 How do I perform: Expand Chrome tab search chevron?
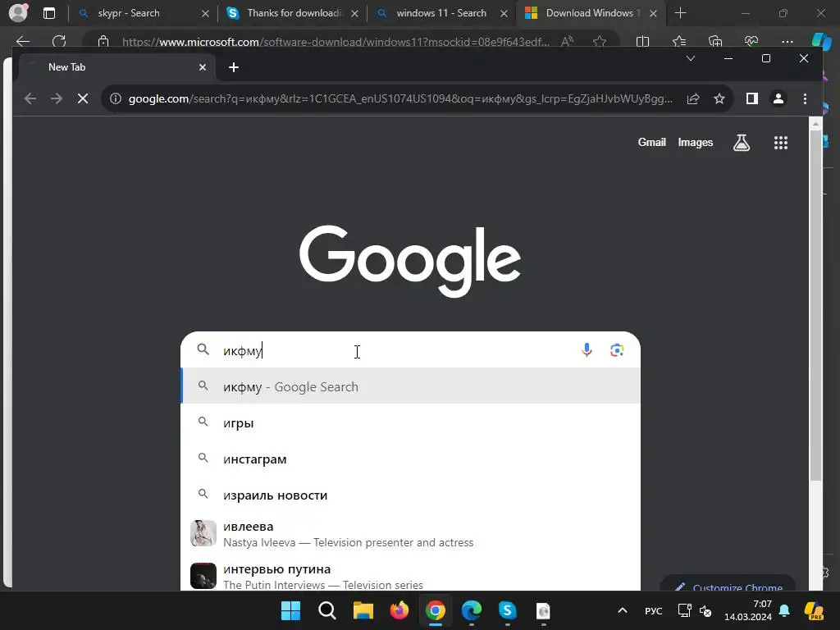(x=691, y=58)
